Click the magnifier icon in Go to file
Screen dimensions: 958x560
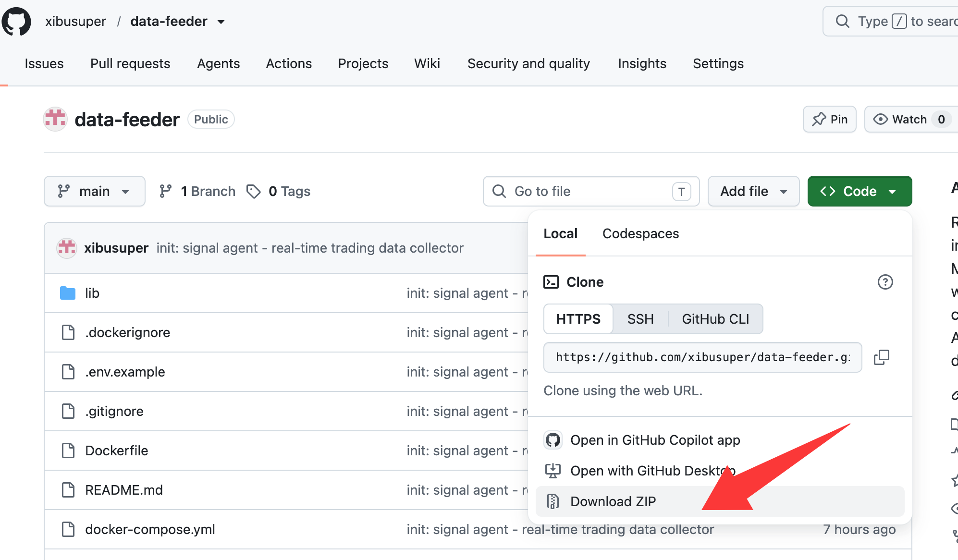(499, 191)
